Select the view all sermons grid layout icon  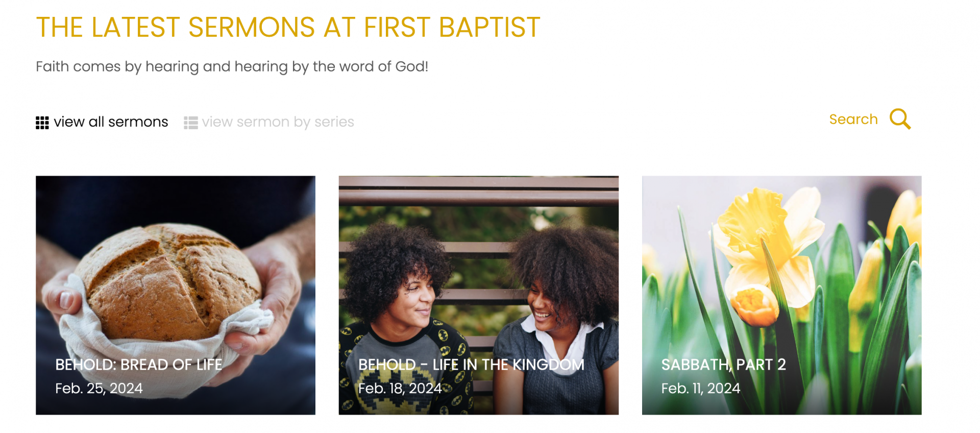[x=42, y=122]
